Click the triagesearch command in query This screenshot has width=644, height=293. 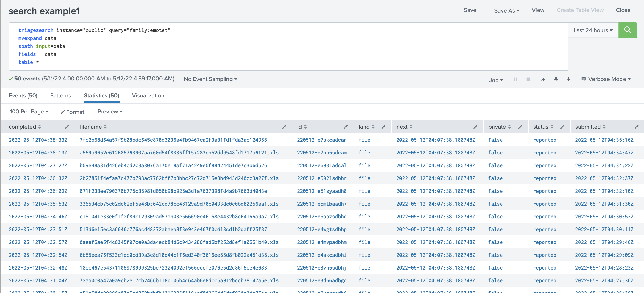[x=36, y=30]
